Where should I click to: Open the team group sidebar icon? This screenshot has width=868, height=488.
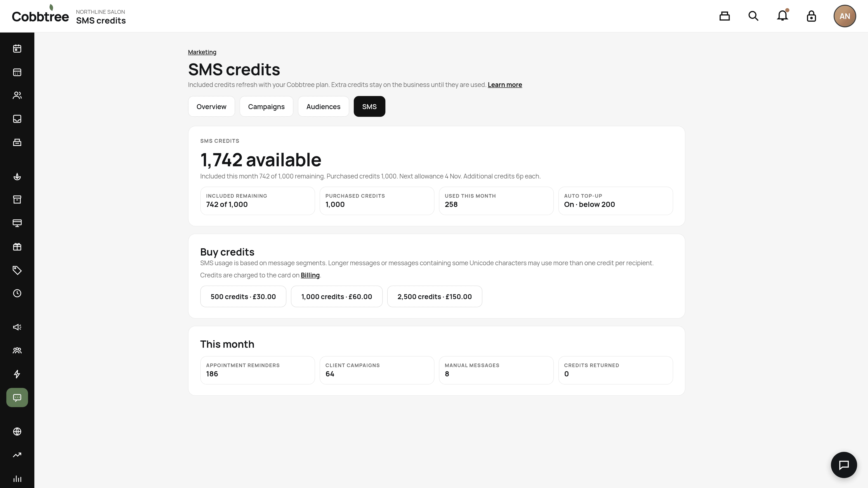[x=17, y=351]
